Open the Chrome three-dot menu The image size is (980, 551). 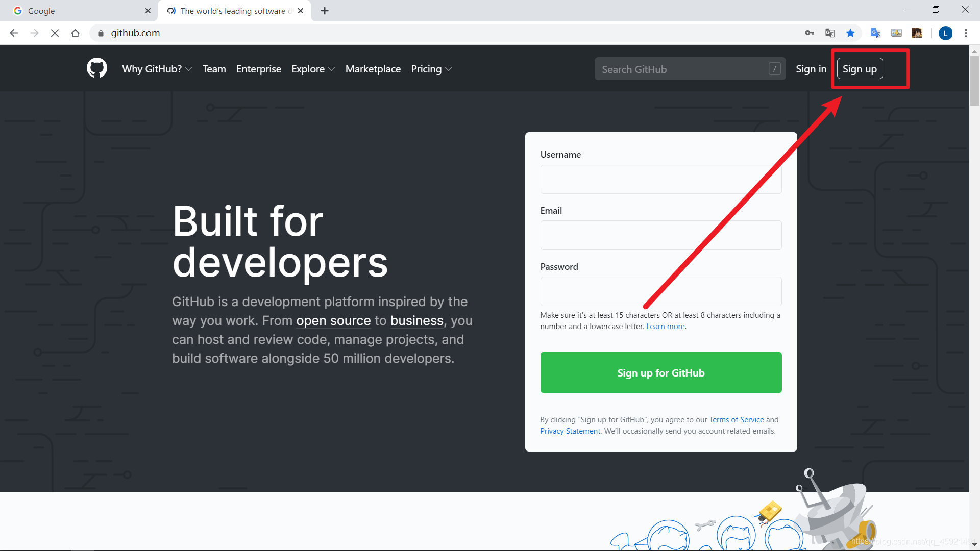click(x=966, y=33)
